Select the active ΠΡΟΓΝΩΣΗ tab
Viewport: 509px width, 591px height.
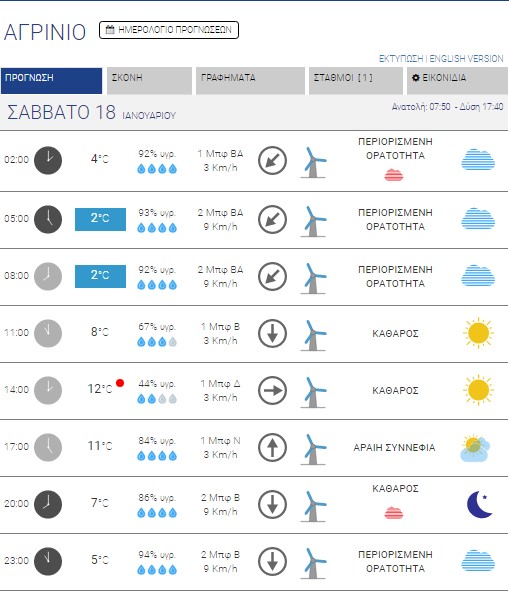(51, 80)
